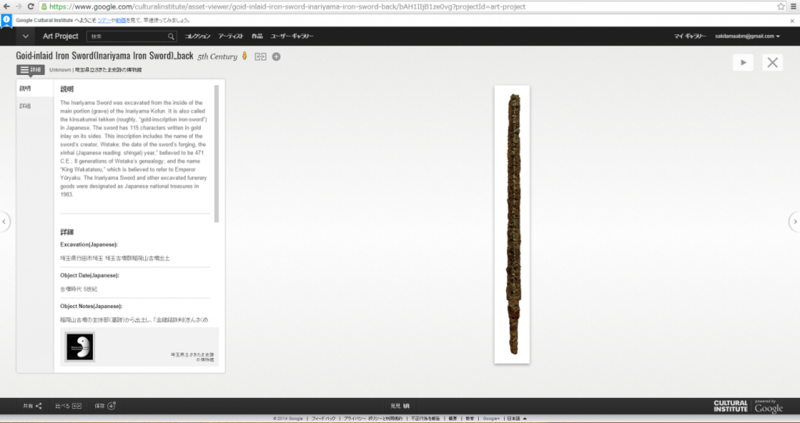Click the iron sword image

pos(512,225)
